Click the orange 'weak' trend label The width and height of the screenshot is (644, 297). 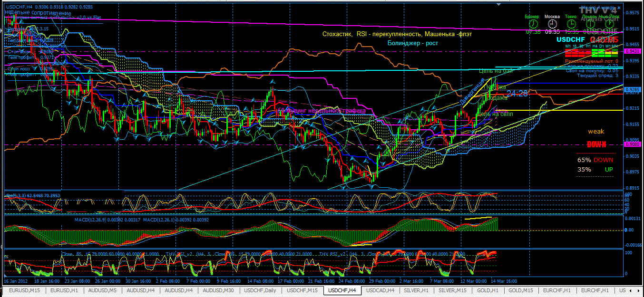point(595,132)
